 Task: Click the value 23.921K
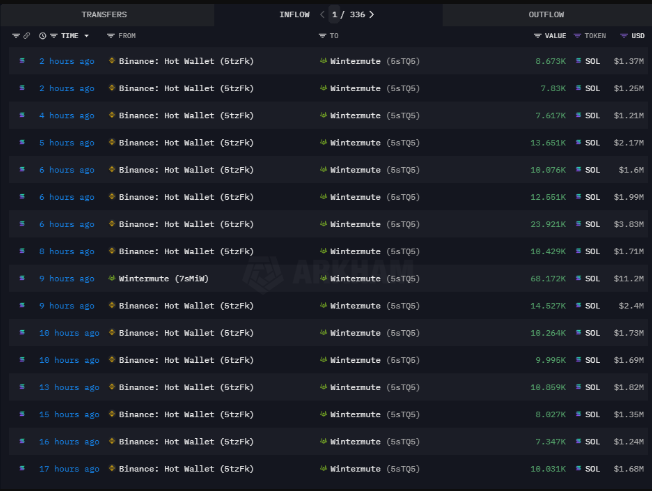click(x=548, y=224)
